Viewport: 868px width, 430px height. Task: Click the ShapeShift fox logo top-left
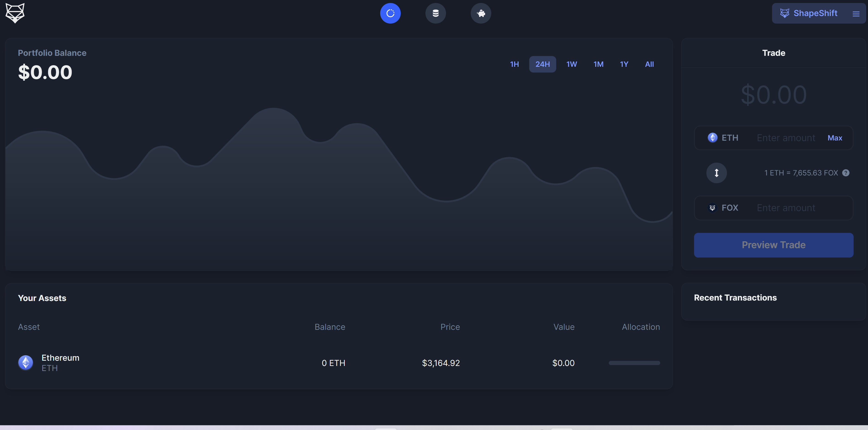pyautogui.click(x=15, y=13)
